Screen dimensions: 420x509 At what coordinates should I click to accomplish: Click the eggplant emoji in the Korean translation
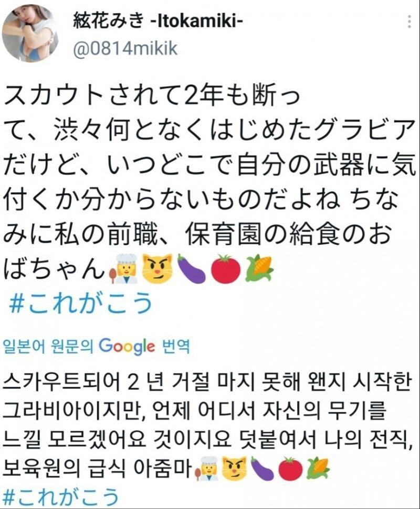point(262,469)
